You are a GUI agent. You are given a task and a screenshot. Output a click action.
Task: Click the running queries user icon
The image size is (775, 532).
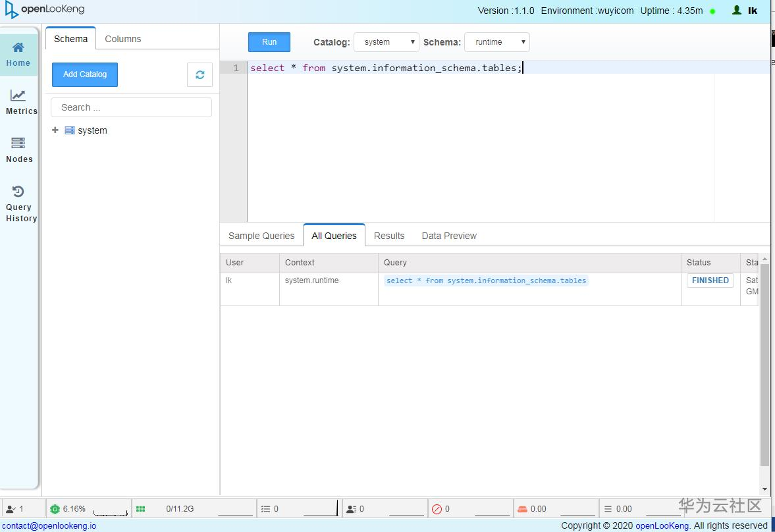(11, 509)
